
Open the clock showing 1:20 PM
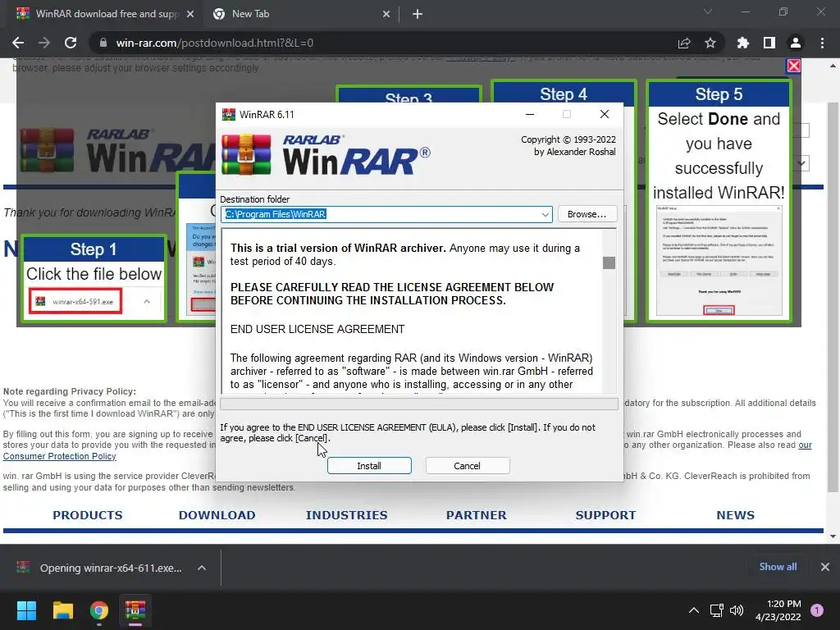pos(778,610)
